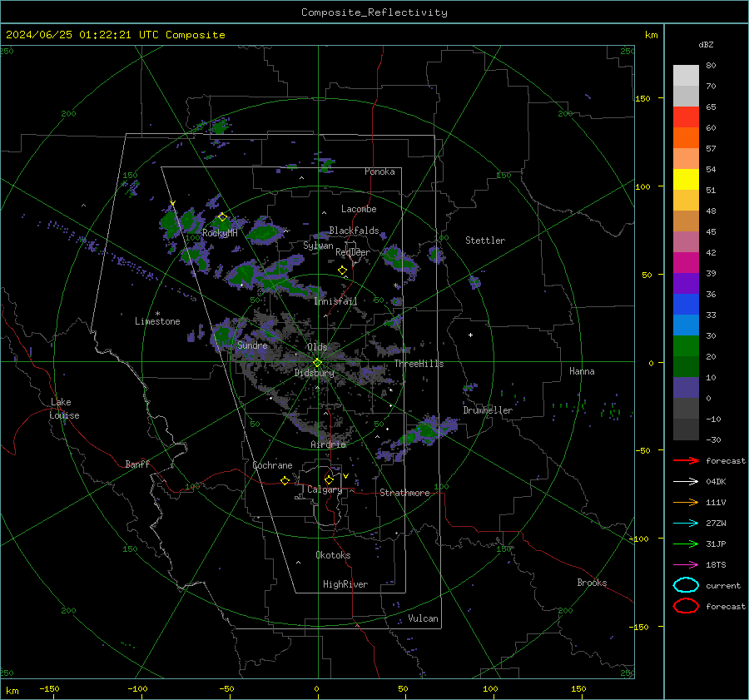The height and width of the screenshot is (700, 749).
Task: Click the ThreeHills label
Action: pyautogui.click(x=419, y=364)
